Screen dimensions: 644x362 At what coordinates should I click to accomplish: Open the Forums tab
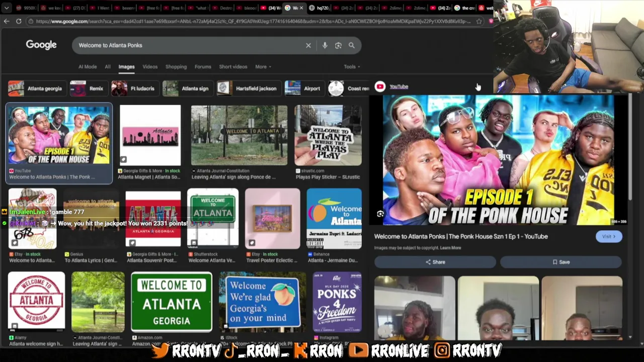pyautogui.click(x=203, y=66)
